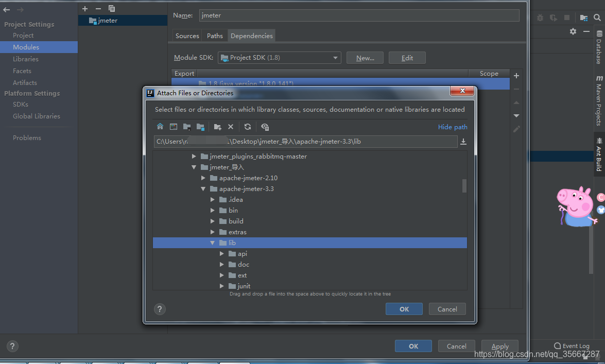Jump to desktop directory icon
The image size is (605, 364).
(x=174, y=127)
